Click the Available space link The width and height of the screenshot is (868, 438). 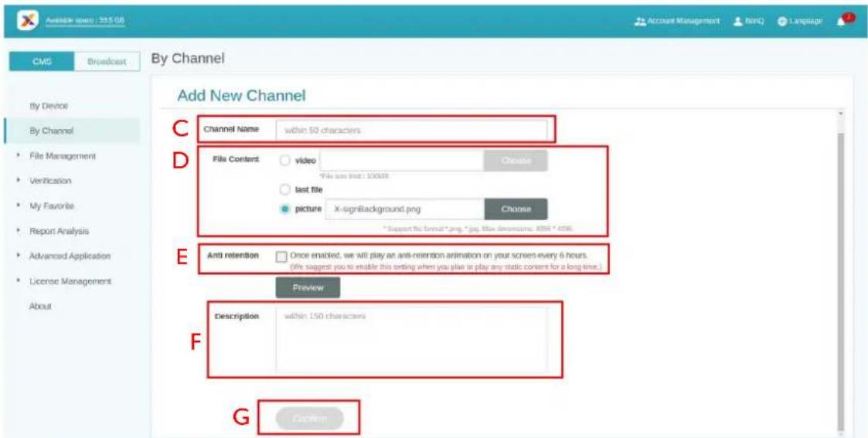85,20
